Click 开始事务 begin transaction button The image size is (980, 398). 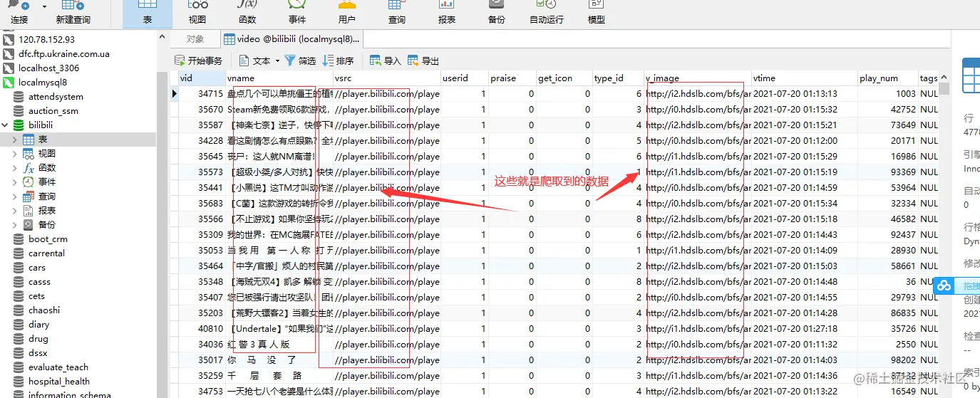click(199, 61)
